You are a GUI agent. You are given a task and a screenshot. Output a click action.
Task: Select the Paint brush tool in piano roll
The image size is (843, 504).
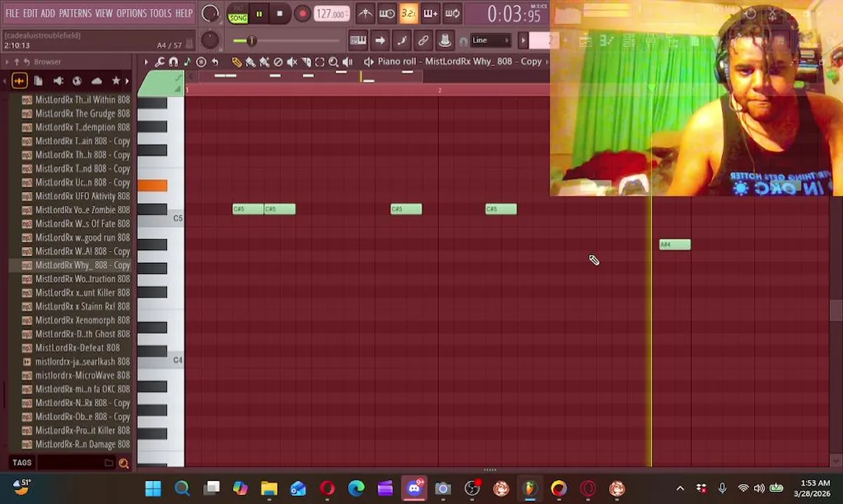(x=251, y=62)
